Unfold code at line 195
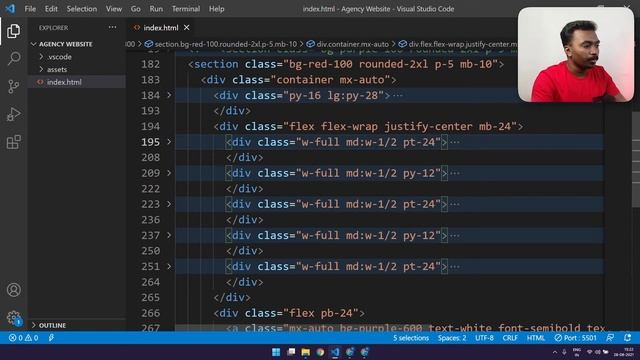 point(169,142)
